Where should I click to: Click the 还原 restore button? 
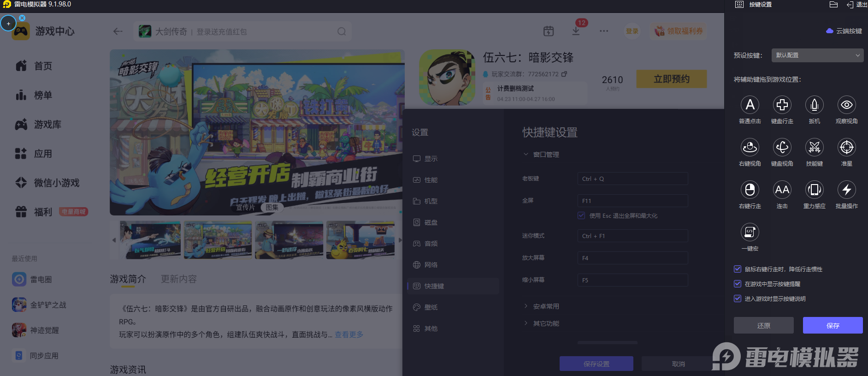[763, 325]
